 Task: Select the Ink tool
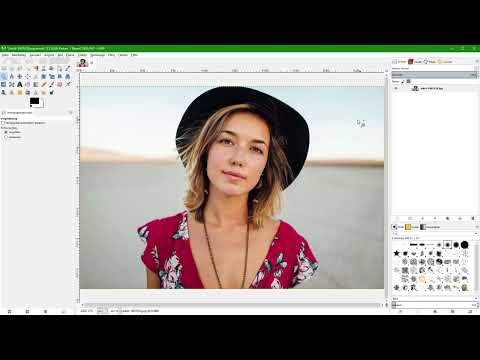(x=4, y=92)
